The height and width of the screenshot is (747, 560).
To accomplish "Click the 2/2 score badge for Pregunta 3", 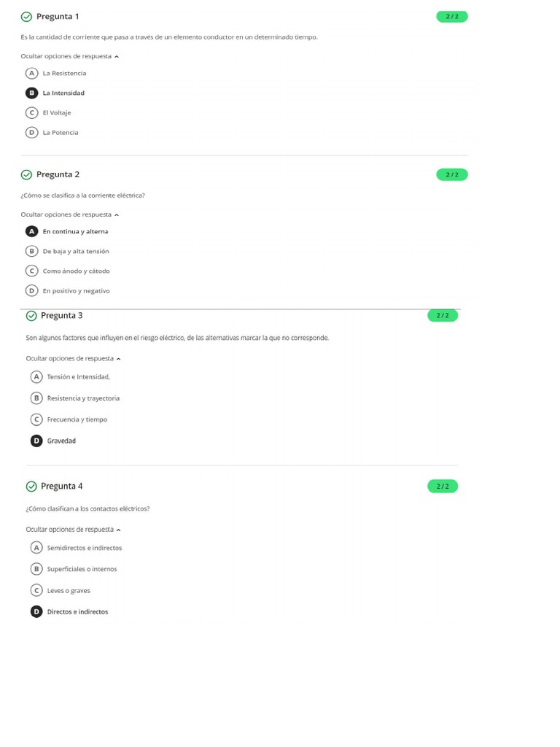I will tap(443, 315).
